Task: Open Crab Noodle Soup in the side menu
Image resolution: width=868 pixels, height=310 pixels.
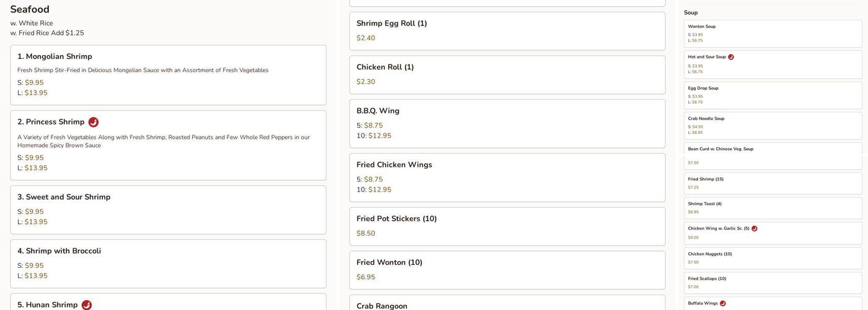Action: coord(773,125)
